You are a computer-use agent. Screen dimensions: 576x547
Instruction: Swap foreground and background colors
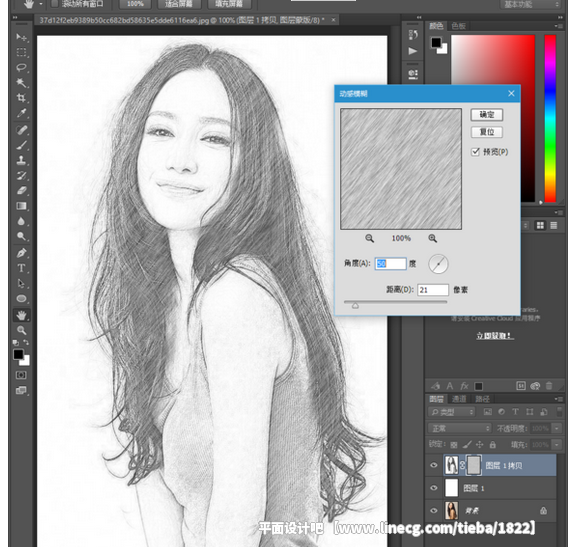(26, 342)
